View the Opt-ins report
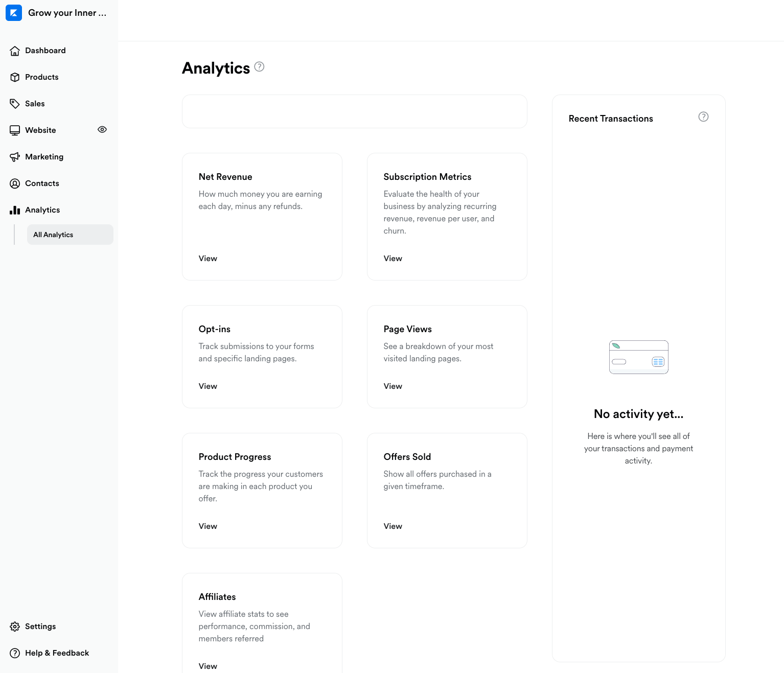This screenshot has height=673, width=784. click(208, 386)
